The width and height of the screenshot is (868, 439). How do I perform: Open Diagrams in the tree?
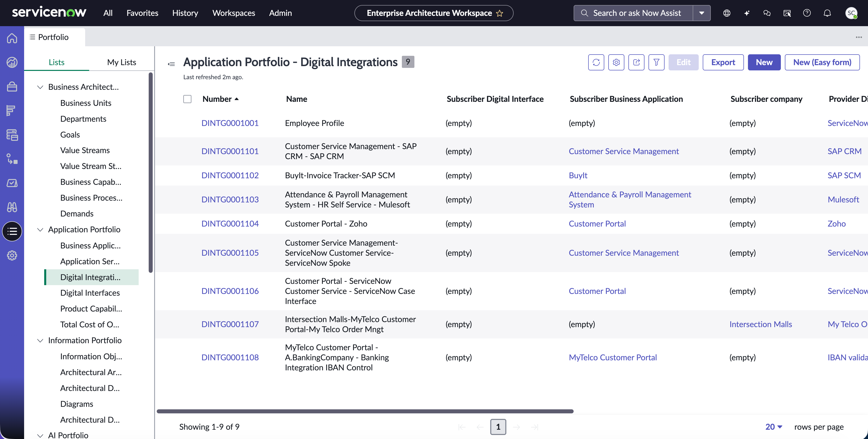pyautogui.click(x=77, y=404)
